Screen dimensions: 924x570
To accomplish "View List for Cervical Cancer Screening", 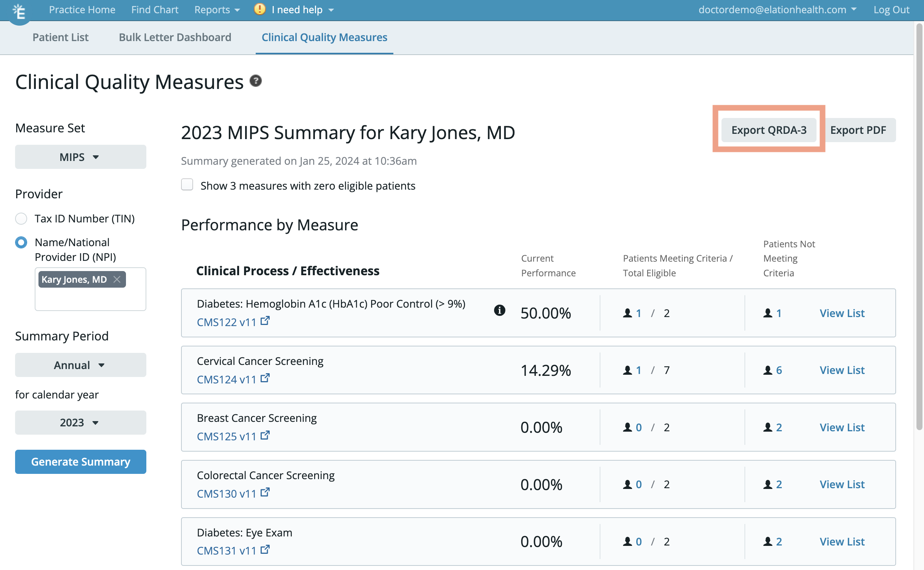I will [x=842, y=370].
